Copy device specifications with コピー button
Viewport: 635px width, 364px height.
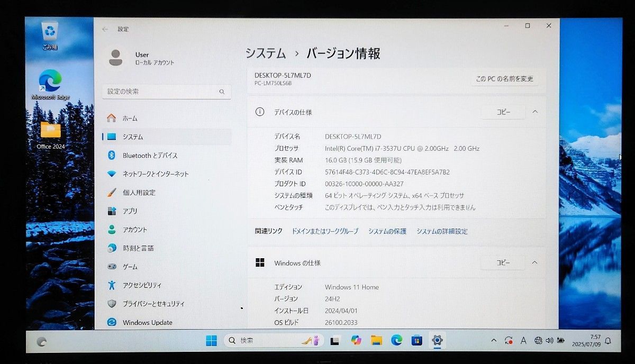click(503, 112)
